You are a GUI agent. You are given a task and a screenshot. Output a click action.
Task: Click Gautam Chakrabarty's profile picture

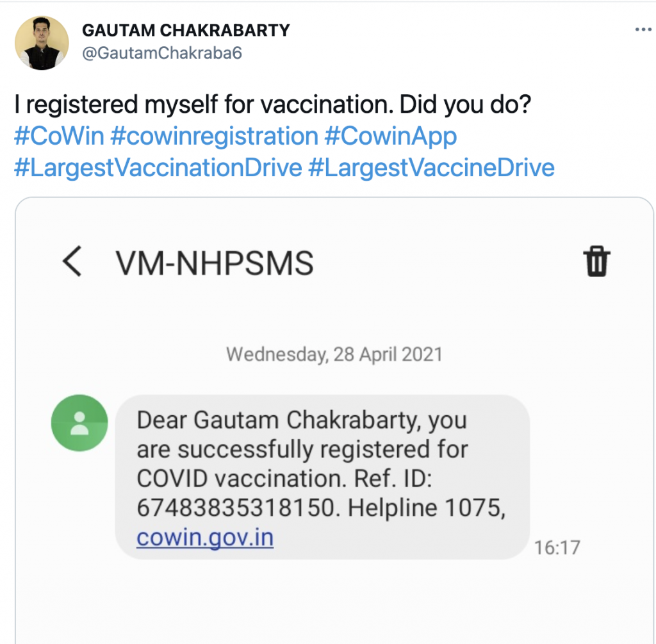(x=42, y=43)
